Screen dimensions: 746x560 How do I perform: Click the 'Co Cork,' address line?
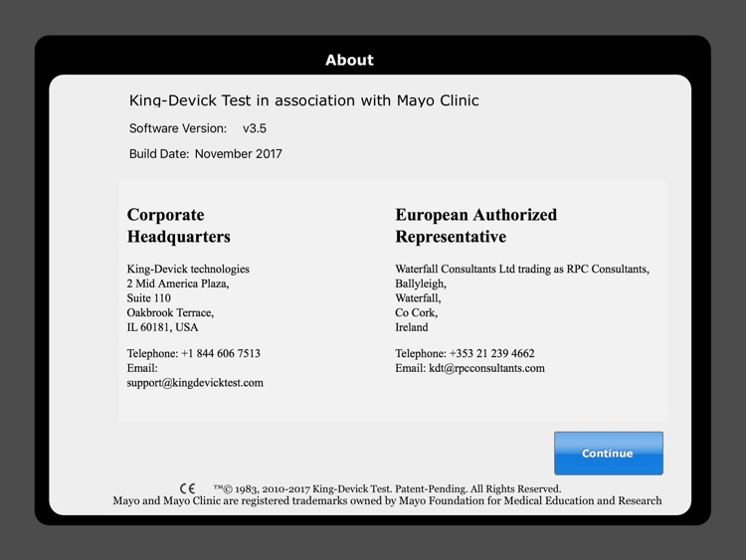point(417,312)
